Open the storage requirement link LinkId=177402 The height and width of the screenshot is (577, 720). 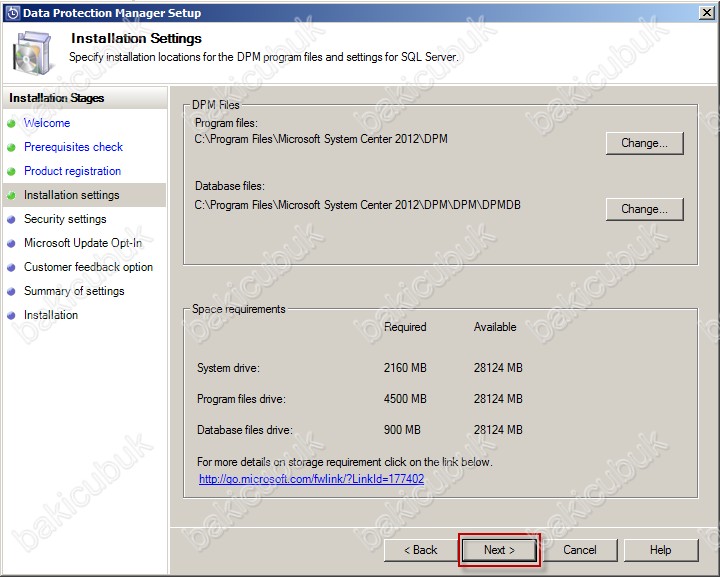click(x=311, y=479)
